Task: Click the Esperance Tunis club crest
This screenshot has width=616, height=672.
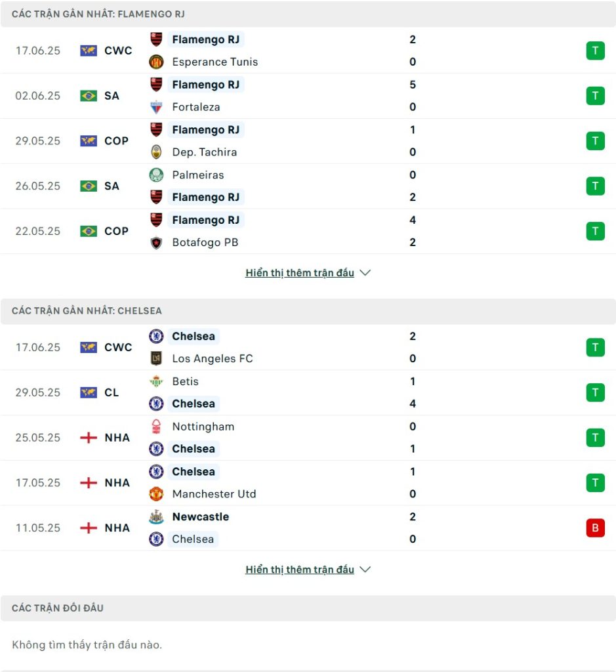Action: 156,62
